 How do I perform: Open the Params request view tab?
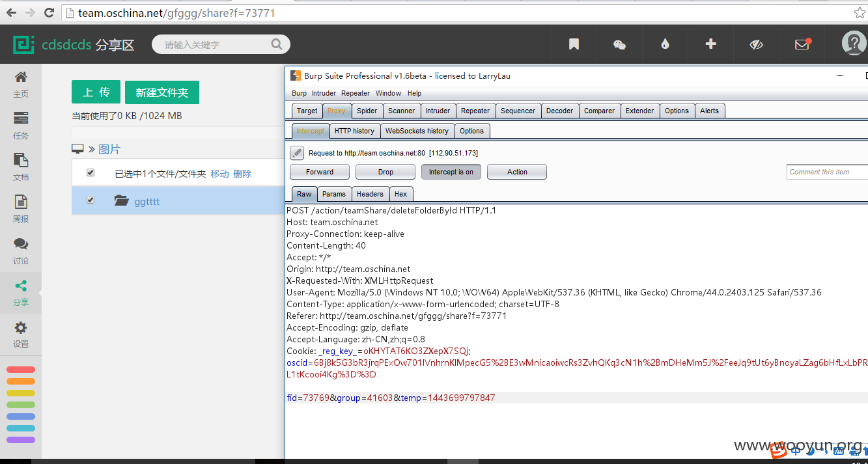point(334,194)
